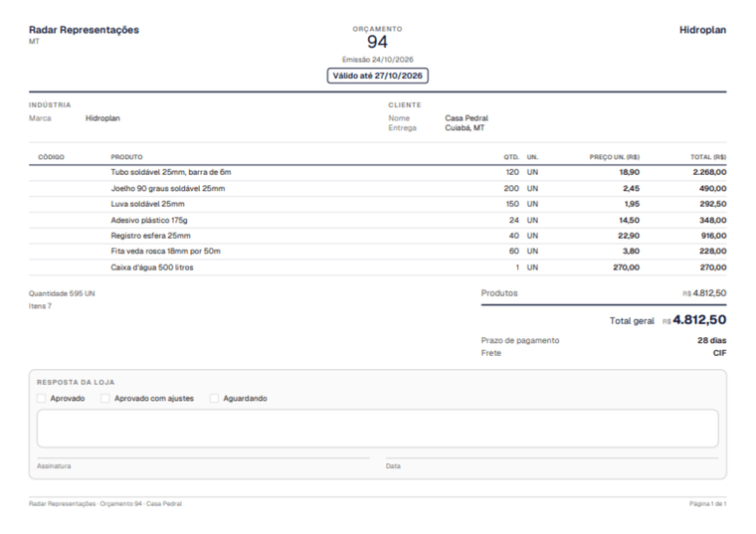Click unit price 3,80
This screenshot has width=756, height=534.
pyautogui.click(x=631, y=252)
